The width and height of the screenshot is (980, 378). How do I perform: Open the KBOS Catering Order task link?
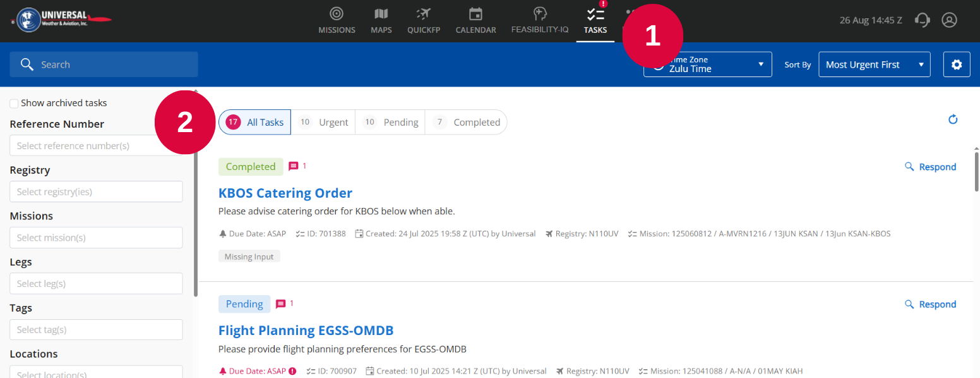coord(285,193)
